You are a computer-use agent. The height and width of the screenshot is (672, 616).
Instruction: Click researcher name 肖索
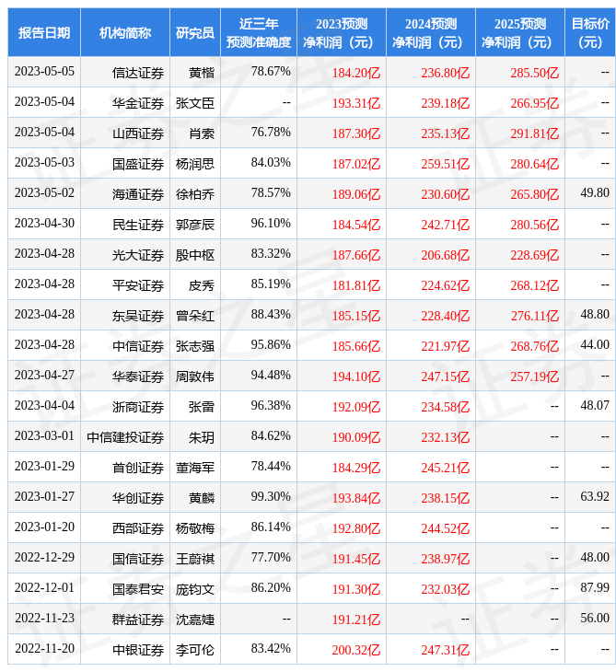coord(202,133)
